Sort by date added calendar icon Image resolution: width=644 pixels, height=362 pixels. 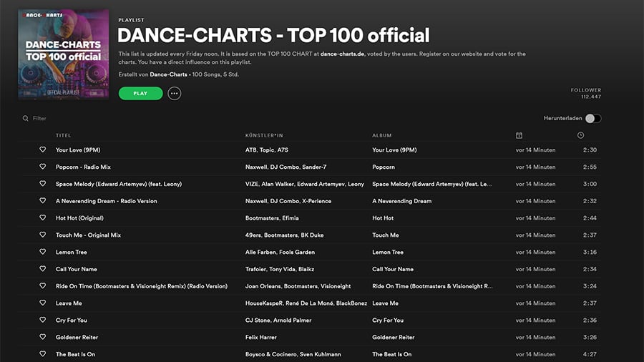point(519,135)
